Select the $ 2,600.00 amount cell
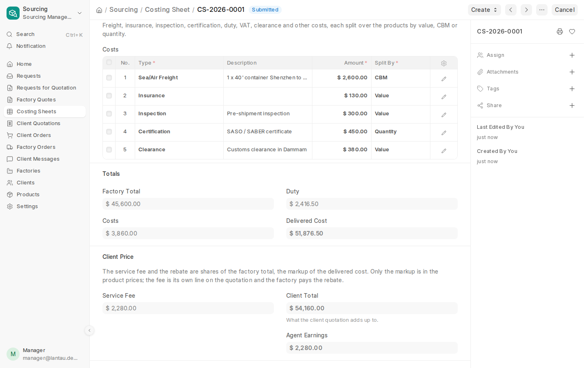 coord(342,78)
